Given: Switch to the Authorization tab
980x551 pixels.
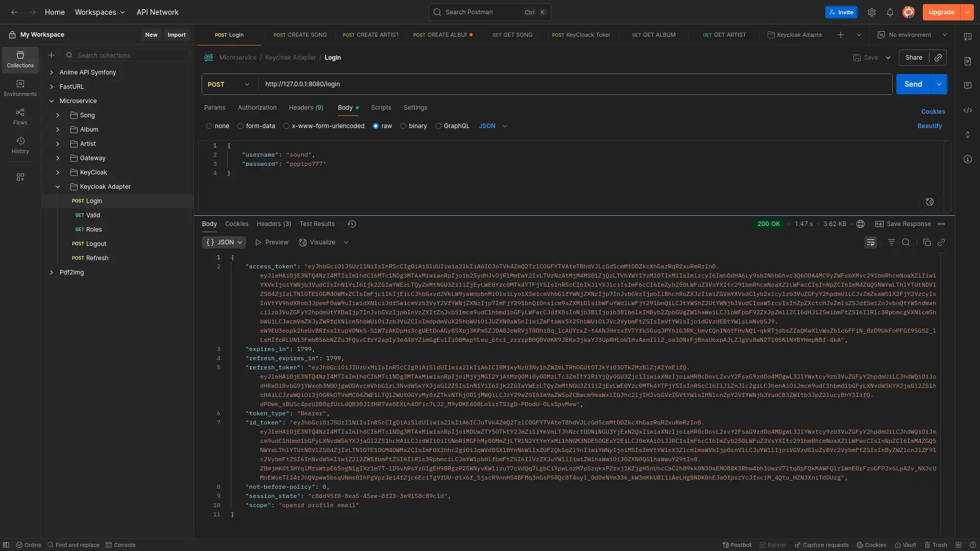Looking at the screenshot, I should tap(257, 108).
